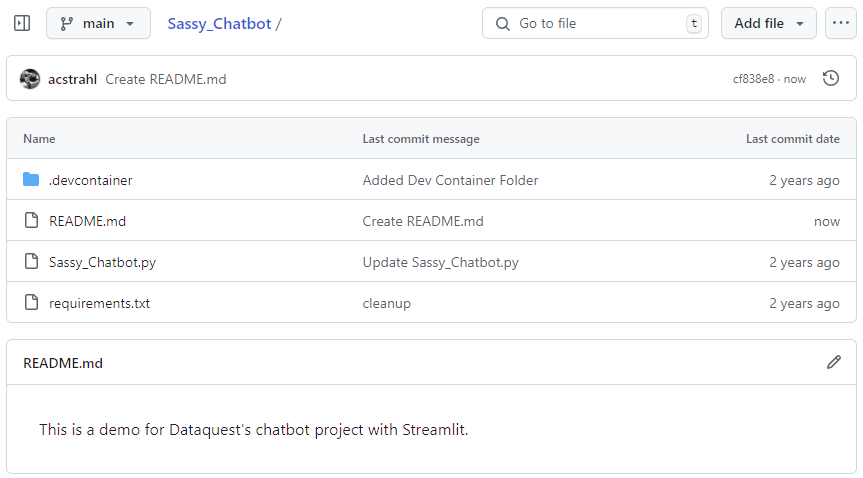This screenshot has width=863, height=478.
Task: Click the acstrahl user avatar
Action: (30, 79)
